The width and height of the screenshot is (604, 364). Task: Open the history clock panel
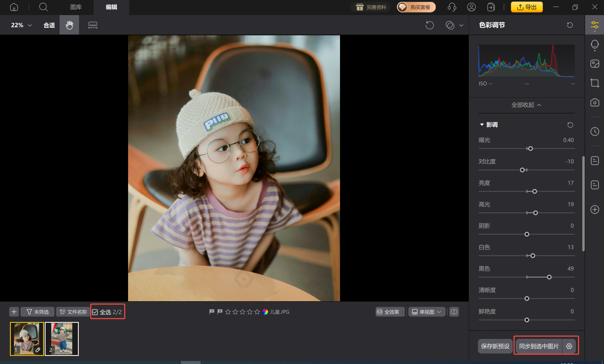coord(595,131)
